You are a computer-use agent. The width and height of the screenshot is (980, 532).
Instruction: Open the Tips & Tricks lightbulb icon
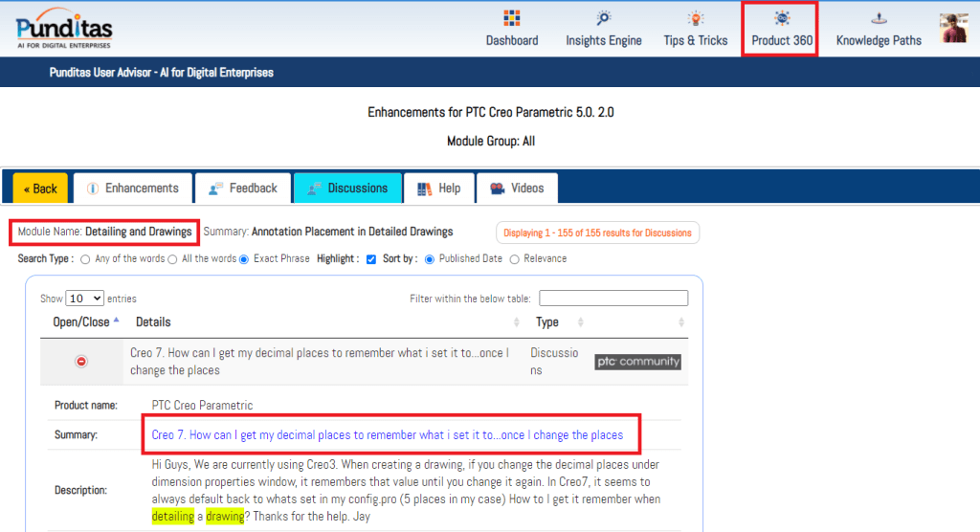(x=696, y=19)
